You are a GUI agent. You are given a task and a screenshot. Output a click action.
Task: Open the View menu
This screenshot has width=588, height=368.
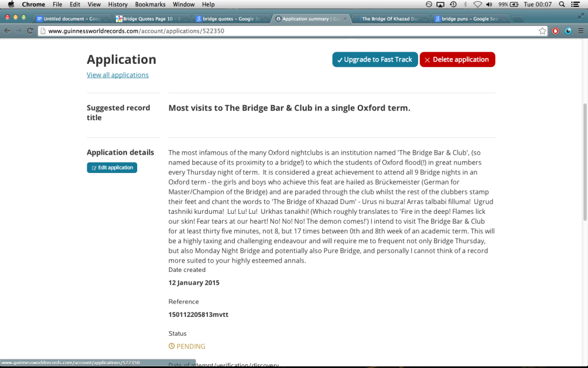[94, 5]
